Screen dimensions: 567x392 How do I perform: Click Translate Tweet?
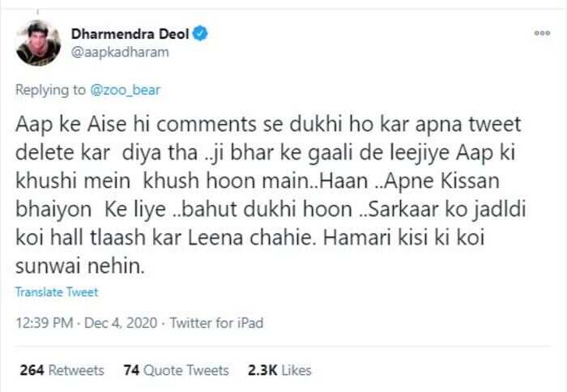coord(57,292)
